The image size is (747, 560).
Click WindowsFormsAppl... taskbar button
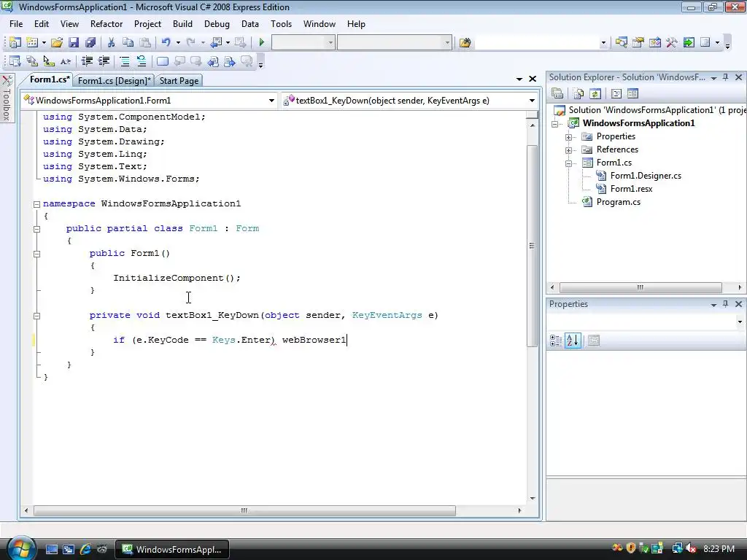point(172,550)
